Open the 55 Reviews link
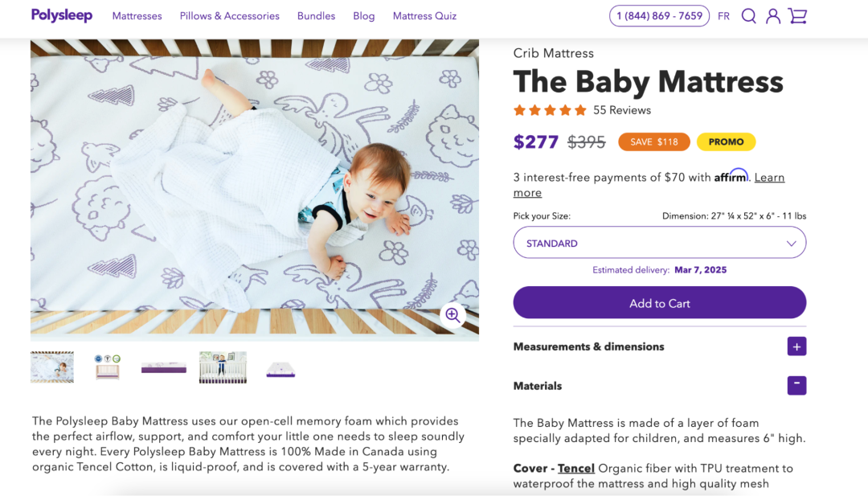 click(622, 110)
